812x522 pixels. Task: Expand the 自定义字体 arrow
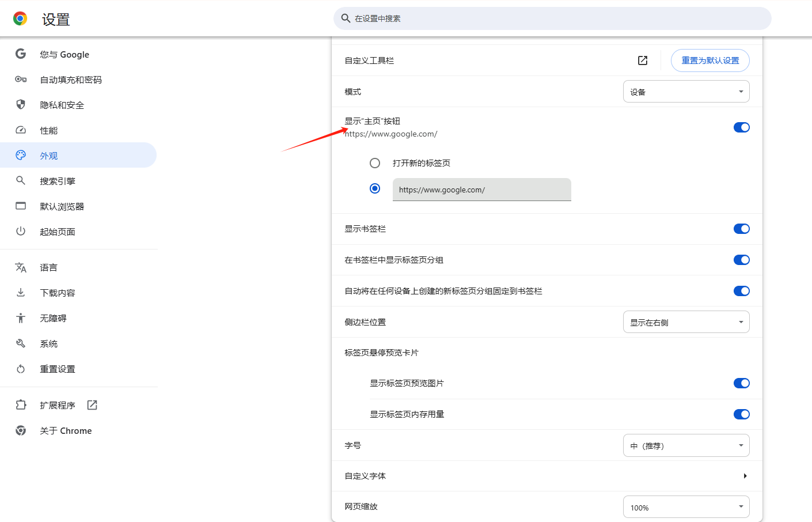(745, 476)
